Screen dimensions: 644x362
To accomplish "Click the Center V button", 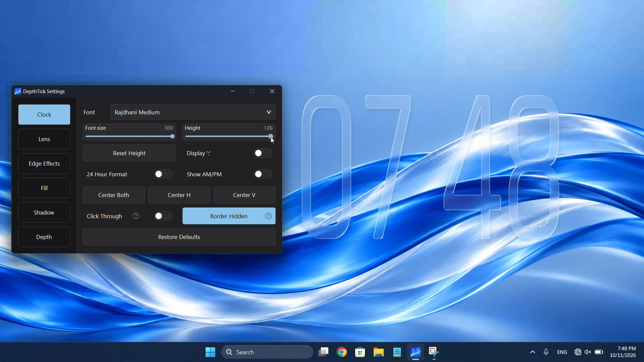I will 245,195.
